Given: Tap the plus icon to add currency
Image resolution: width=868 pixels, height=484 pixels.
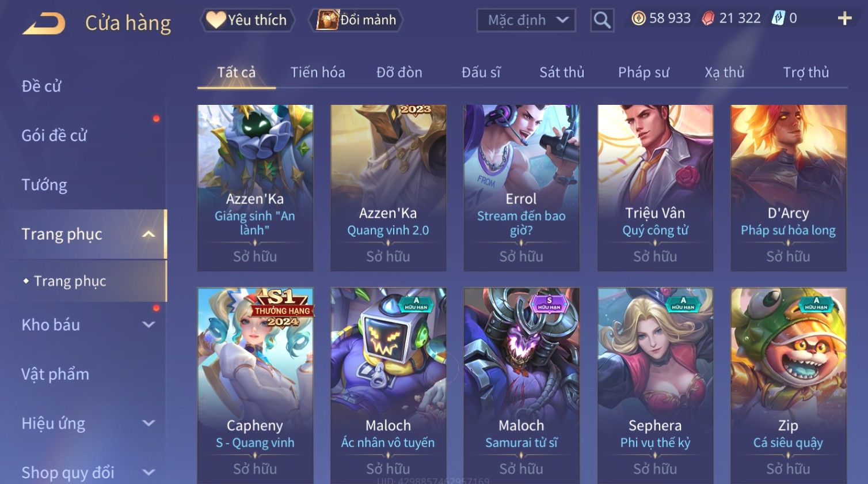Looking at the screenshot, I should [x=844, y=19].
